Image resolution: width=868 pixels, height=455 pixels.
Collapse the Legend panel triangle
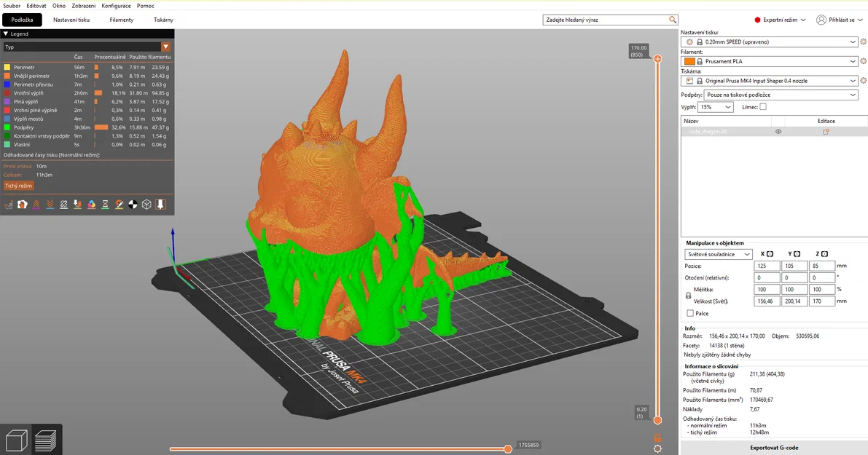[x=6, y=33]
